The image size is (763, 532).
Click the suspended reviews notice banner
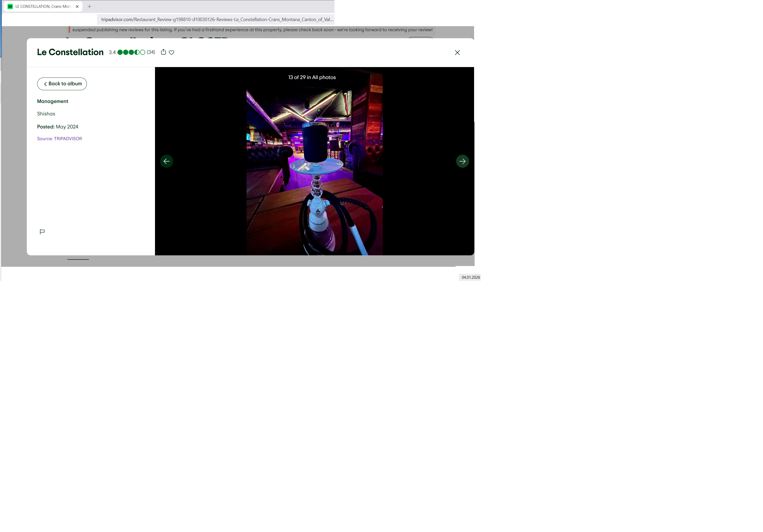[x=252, y=30]
